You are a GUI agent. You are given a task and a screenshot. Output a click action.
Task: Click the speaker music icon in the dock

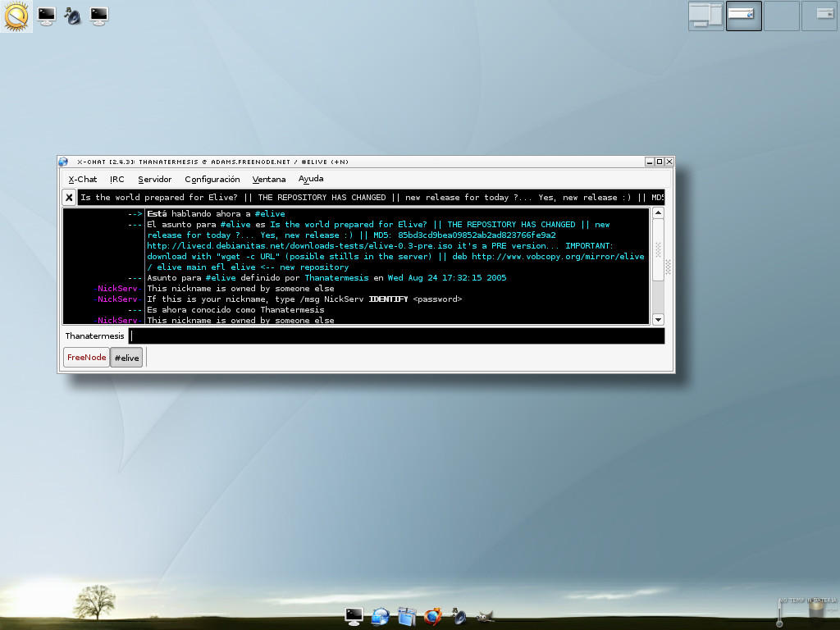(x=459, y=615)
